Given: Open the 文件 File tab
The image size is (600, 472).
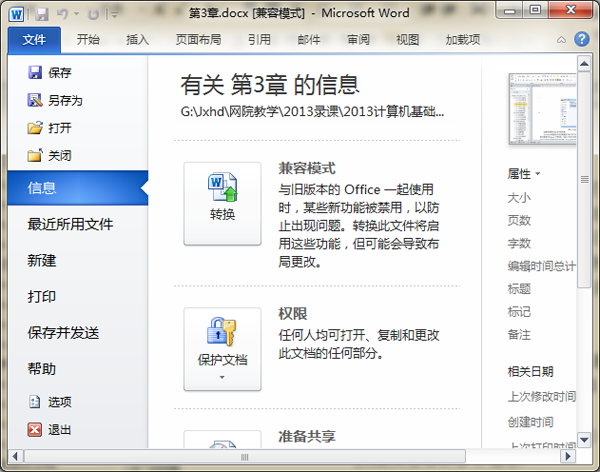Looking at the screenshot, I should tap(34, 39).
